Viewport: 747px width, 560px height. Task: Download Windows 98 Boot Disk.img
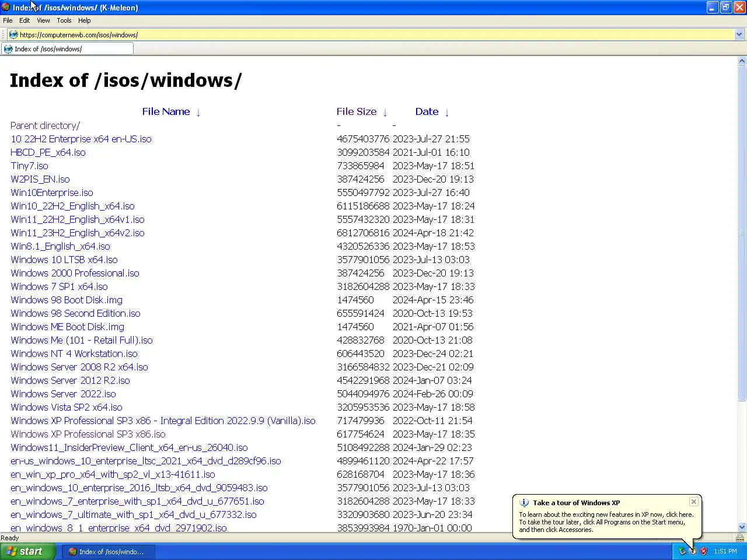(67, 300)
